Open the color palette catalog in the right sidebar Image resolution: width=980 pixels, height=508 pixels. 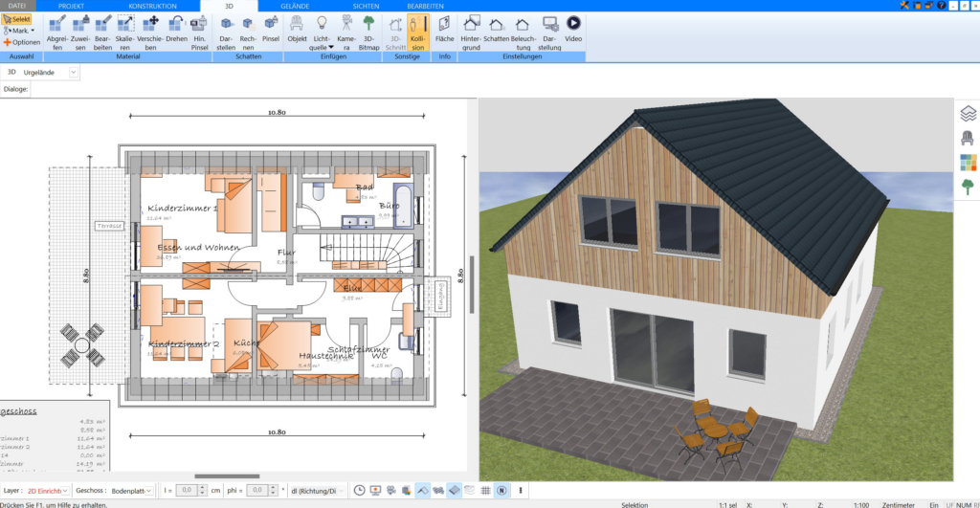point(969,163)
